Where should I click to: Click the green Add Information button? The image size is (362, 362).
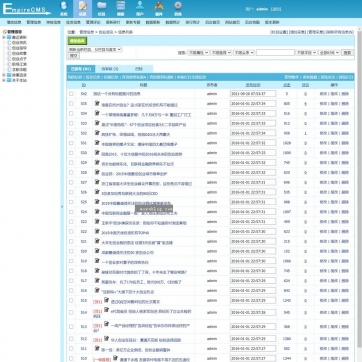[x=77, y=41]
